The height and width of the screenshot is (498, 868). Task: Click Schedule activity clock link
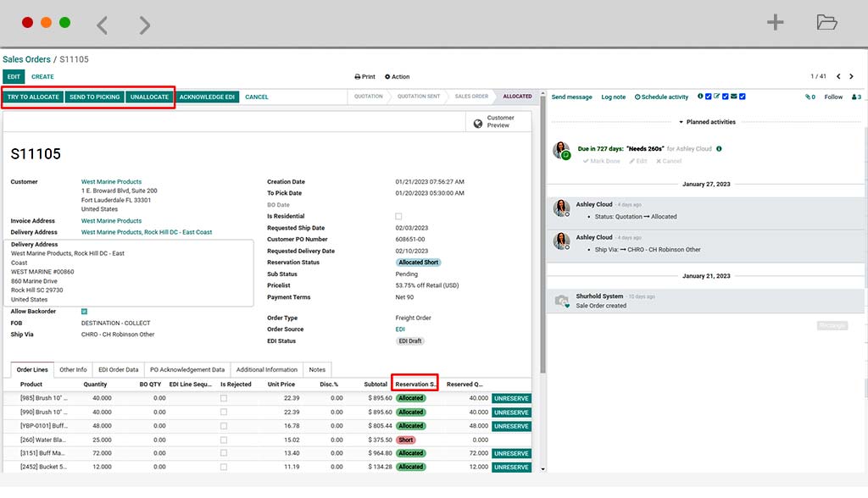tap(661, 97)
